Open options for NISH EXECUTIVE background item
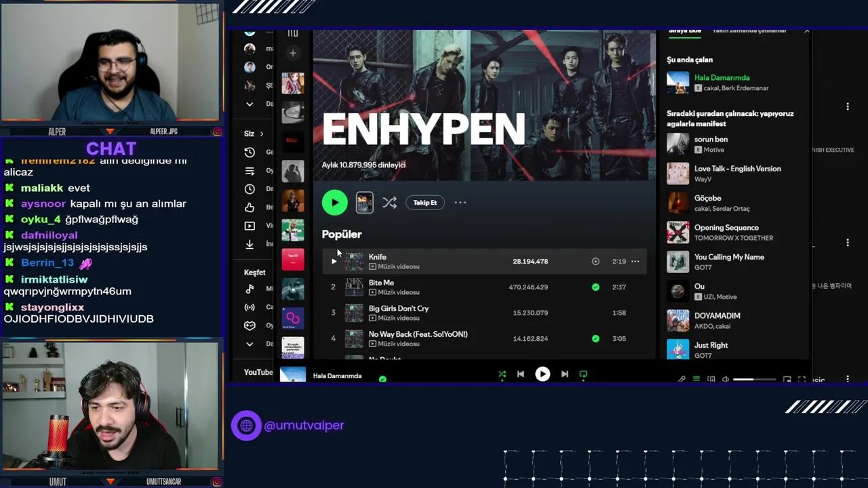This screenshot has width=868, height=488. coord(848,106)
